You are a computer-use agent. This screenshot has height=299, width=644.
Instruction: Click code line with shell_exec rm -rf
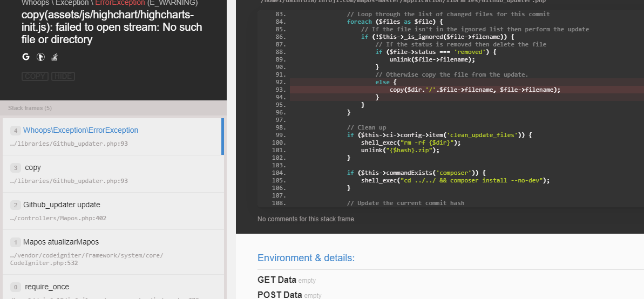[411, 142]
